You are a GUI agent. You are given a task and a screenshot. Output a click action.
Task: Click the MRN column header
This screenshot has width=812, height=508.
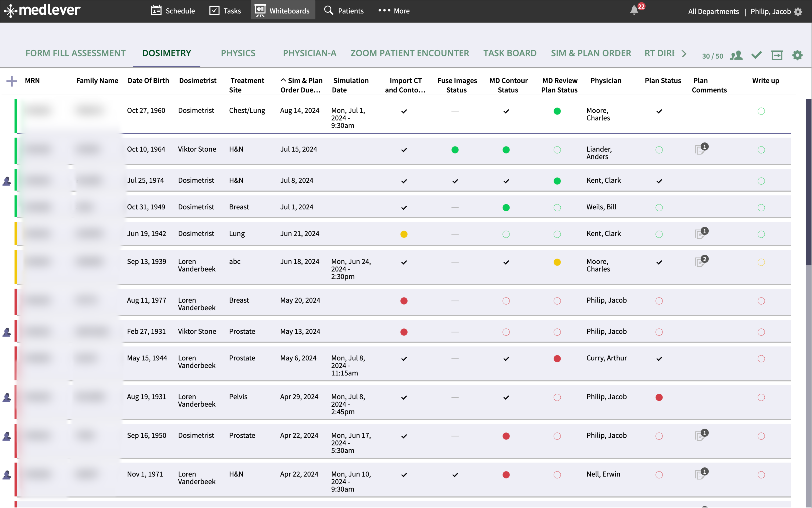pyautogui.click(x=32, y=81)
